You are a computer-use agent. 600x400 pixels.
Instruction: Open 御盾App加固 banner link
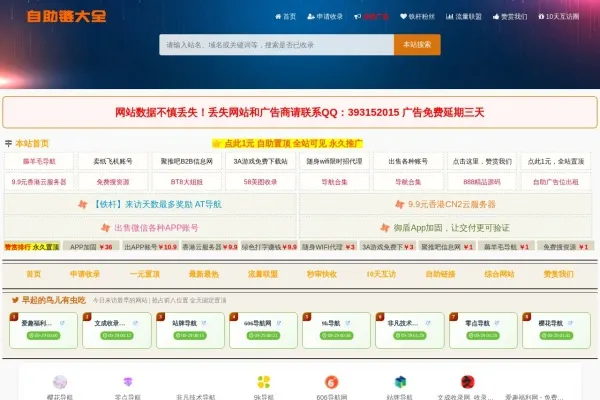point(446,228)
